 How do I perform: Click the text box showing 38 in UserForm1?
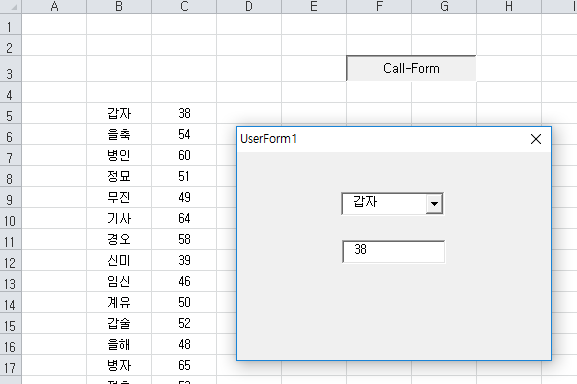click(393, 252)
